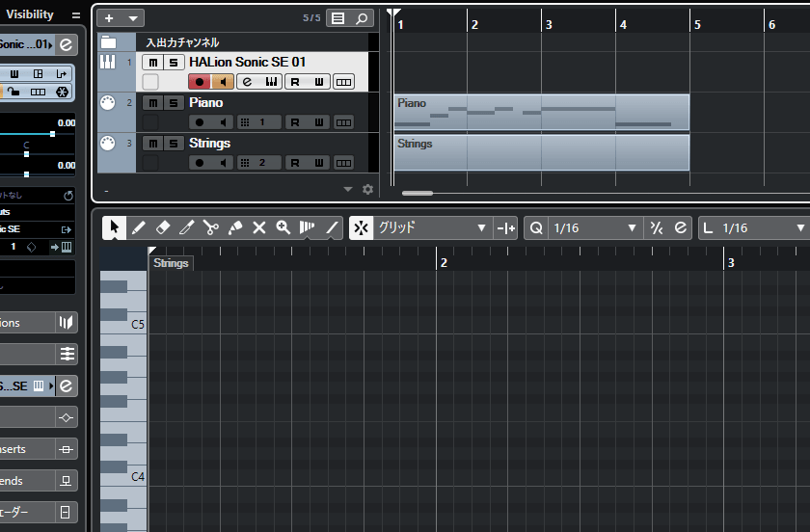Select the Erase tool in key editor
The height and width of the screenshot is (532, 810).
[x=162, y=227]
